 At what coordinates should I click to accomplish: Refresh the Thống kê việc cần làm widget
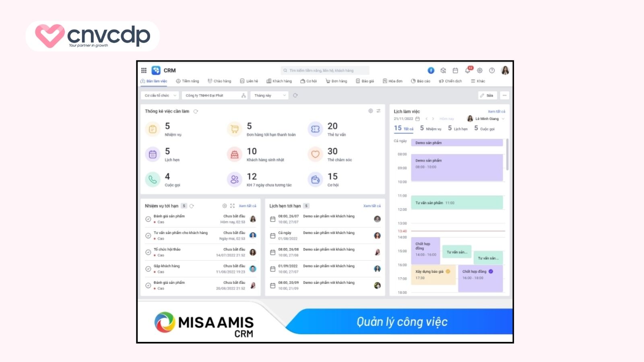196,111
